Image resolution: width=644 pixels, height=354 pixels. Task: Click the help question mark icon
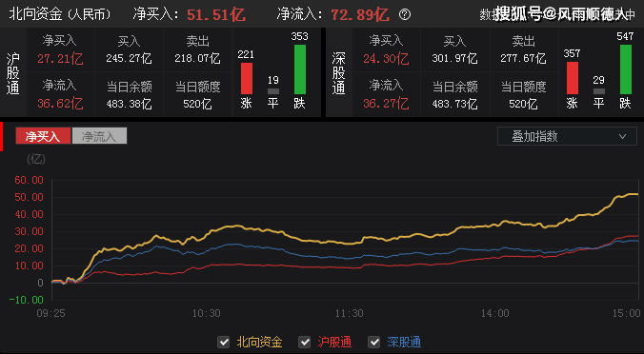405,15
